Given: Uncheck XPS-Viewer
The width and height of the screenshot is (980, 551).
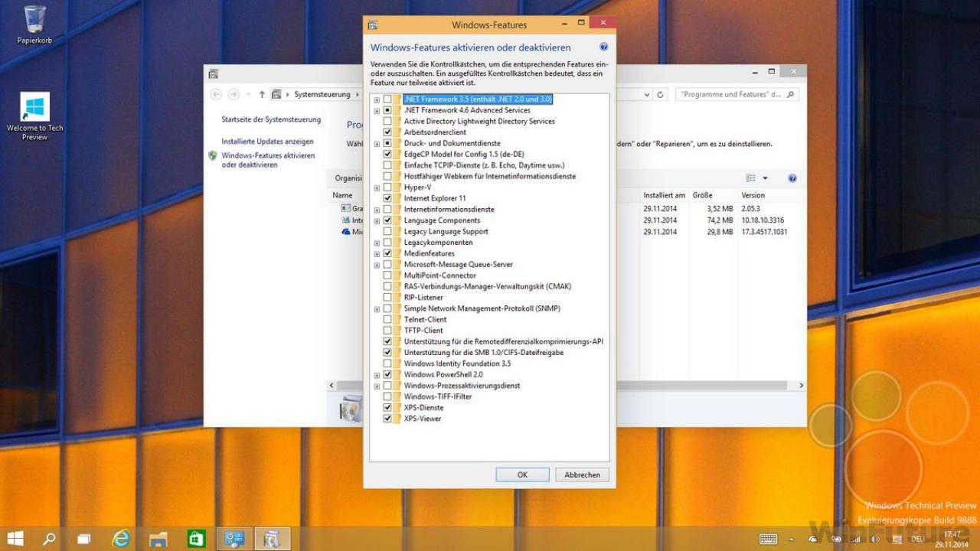Looking at the screenshot, I should (387, 419).
